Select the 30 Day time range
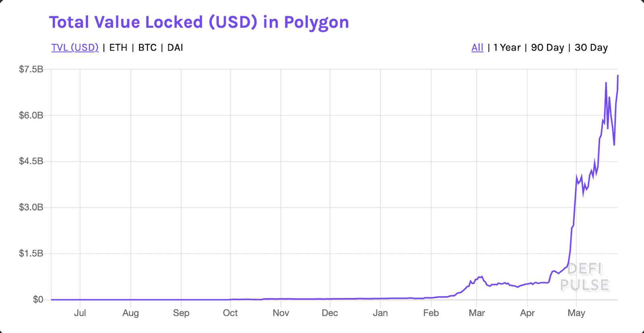 [x=590, y=47]
